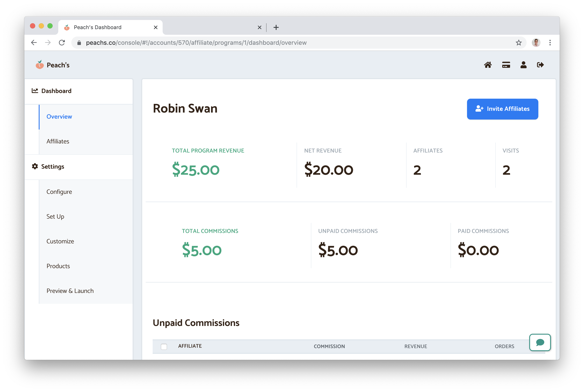The height and width of the screenshot is (392, 584).
Task: Go to Configure in Settings
Action: 59,192
